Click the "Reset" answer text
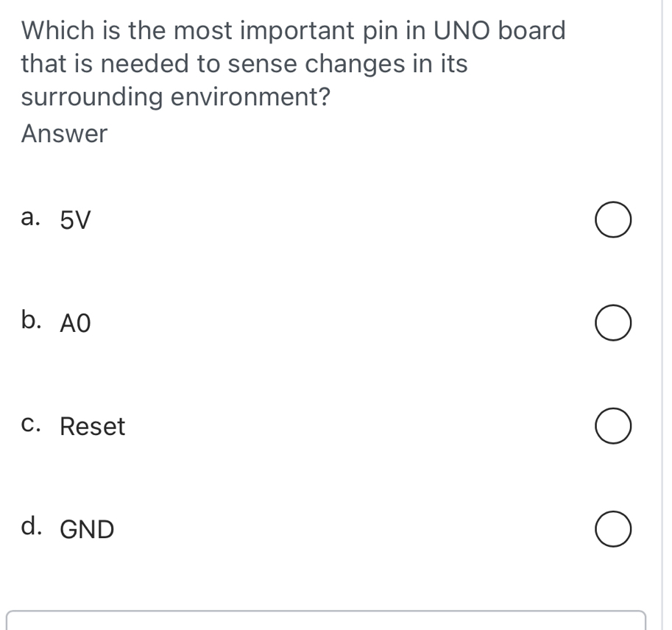 (93, 427)
